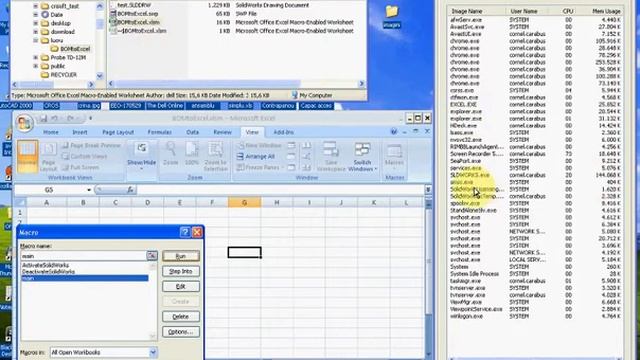Image resolution: width=640 pixels, height=360 pixels.
Task: Open the Review ribbon tab
Action: pos(222,132)
